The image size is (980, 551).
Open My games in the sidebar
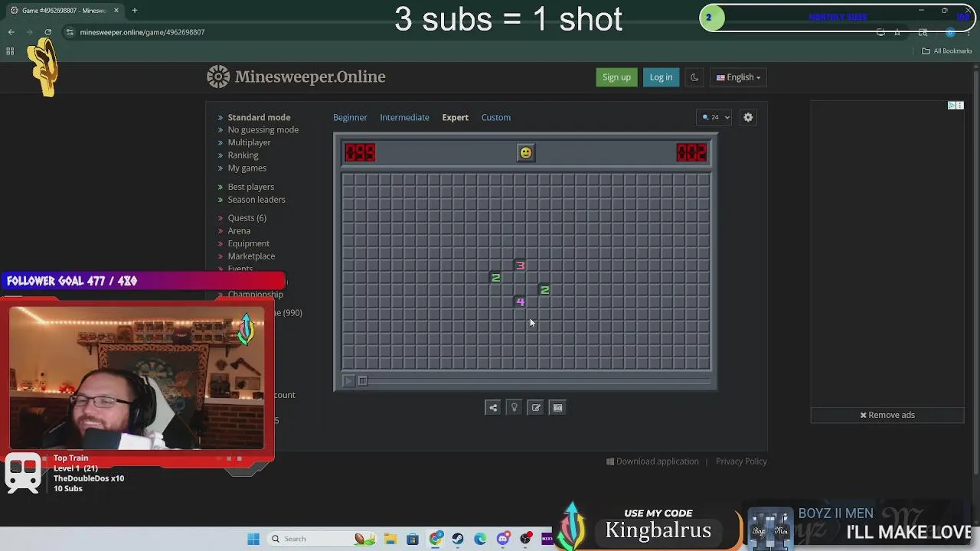pos(247,168)
